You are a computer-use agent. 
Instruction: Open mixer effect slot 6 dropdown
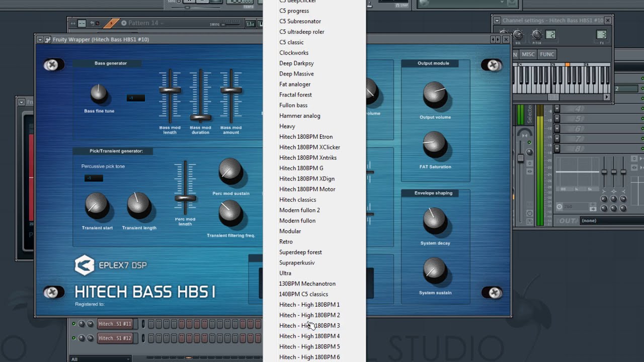click(x=557, y=129)
